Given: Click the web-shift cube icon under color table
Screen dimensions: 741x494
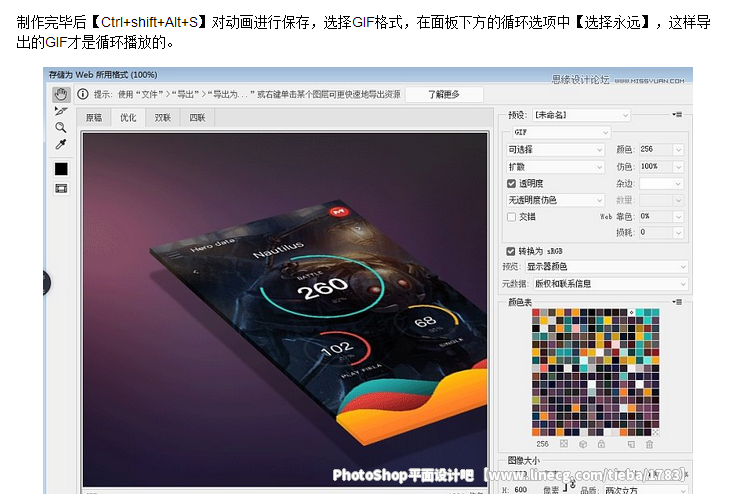Looking at the screenshot, I should pyautogui.click(x=583, y=444).
